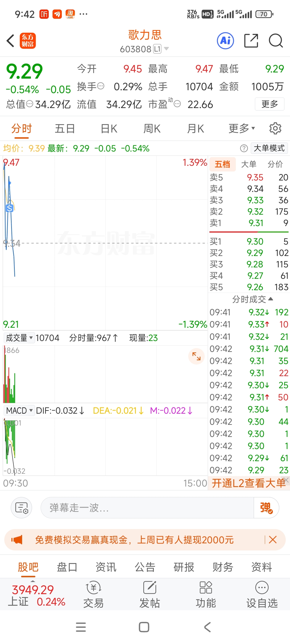
Task: Tap the blue S marker on the chart
Action: tap(9, 208)
